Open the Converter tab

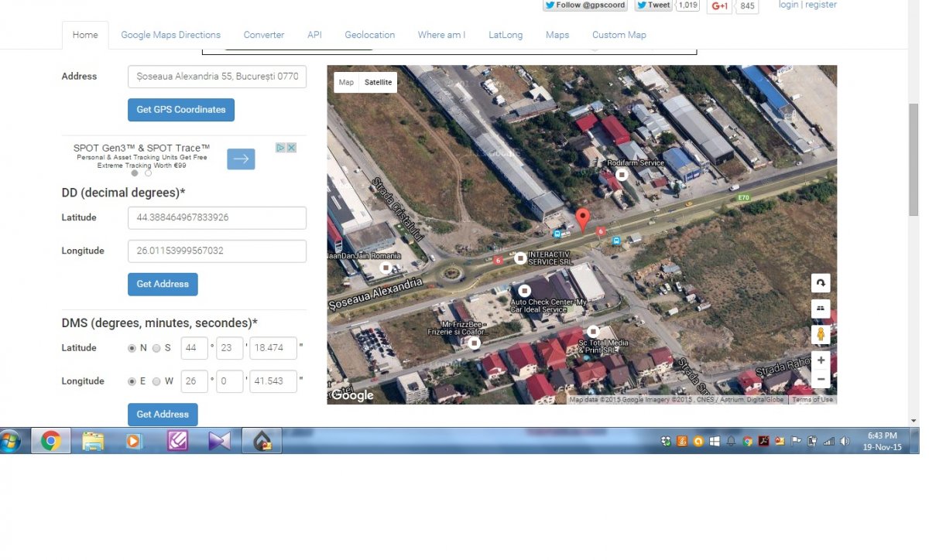coord(263,35)
